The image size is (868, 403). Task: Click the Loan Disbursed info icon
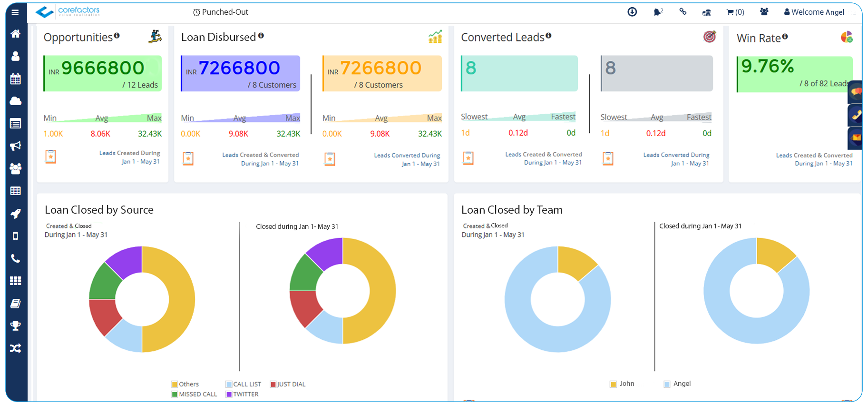(261, 36)
